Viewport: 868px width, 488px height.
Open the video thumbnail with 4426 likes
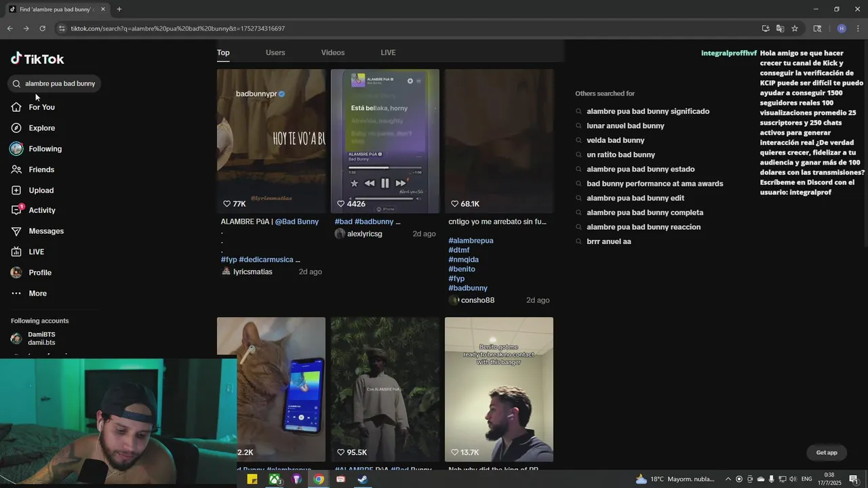(385, 141)
